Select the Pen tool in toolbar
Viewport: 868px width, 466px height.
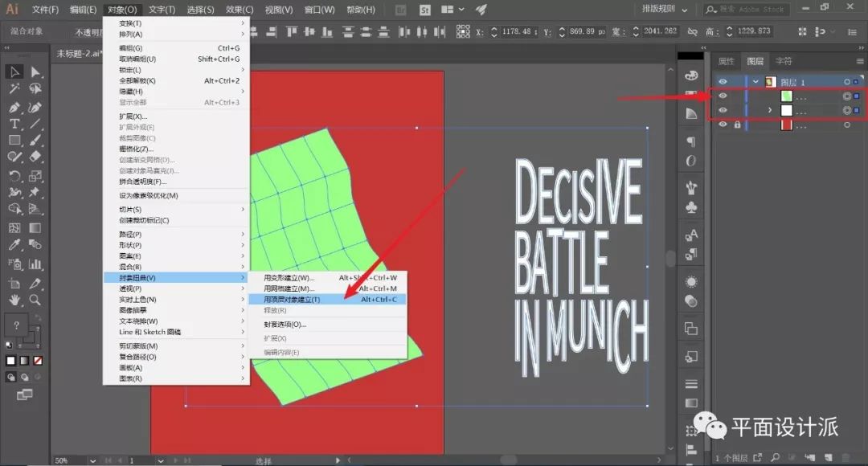click(14, 107)
